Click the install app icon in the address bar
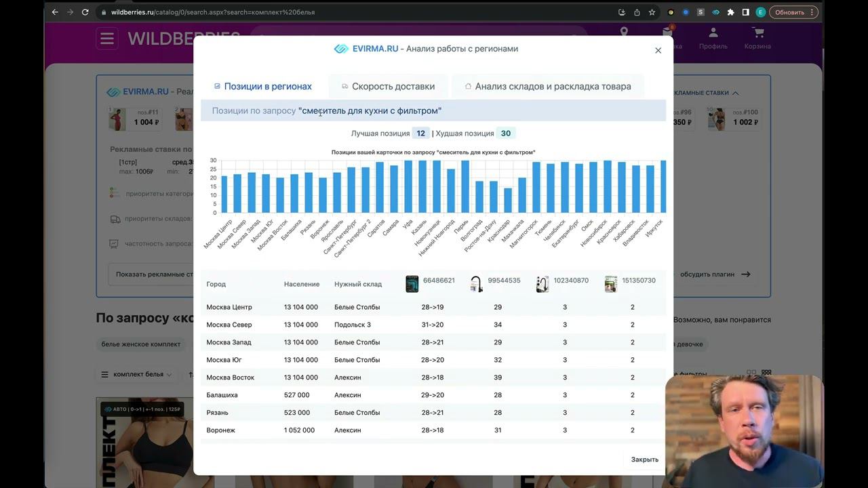 click(622, 12)
